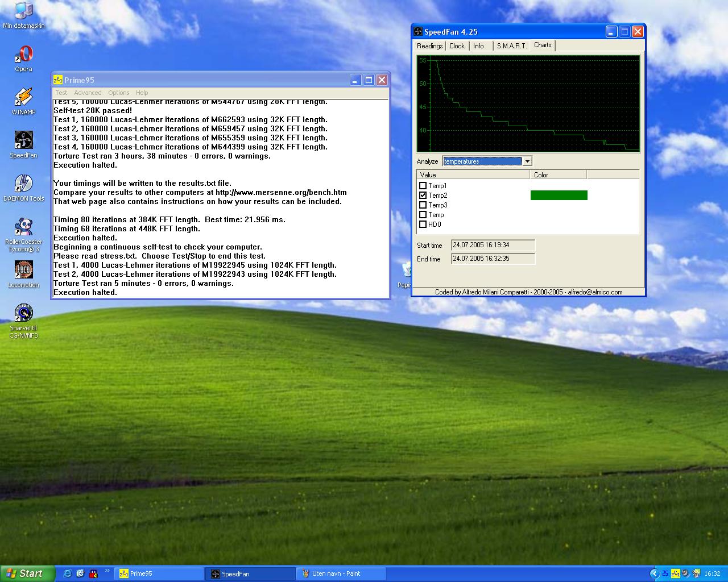This screenshot has height=582, width=728.
Task: Switch to the Uten navn - Paint taskbar button
Action: (341, 573)
